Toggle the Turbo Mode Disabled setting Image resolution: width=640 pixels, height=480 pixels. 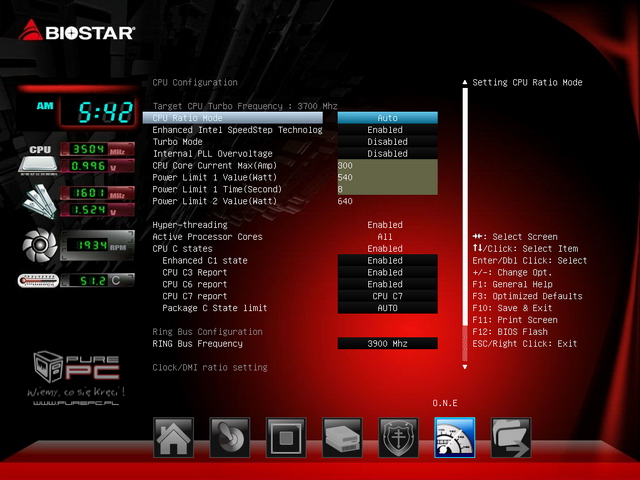coord(386,142)
